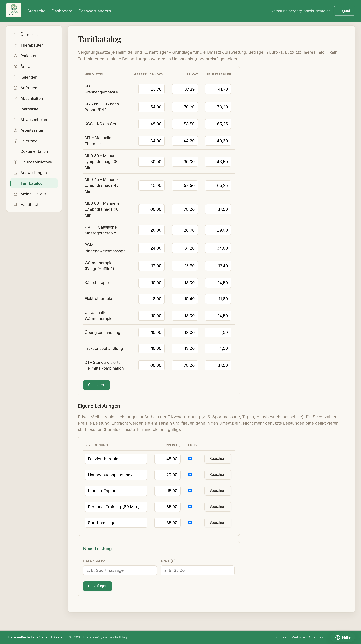Click the Therapeuten people icon
Screen dimensions: 361x644
[15, 45]
